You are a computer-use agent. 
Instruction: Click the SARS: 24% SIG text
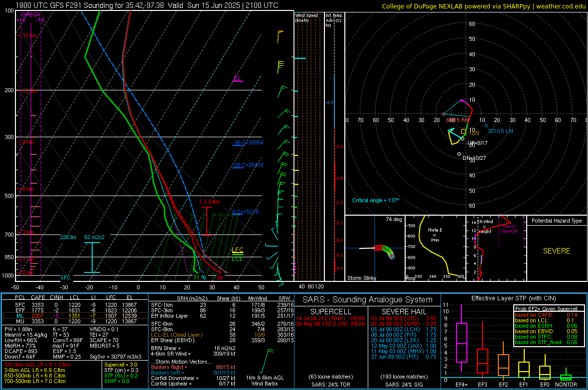404,385
